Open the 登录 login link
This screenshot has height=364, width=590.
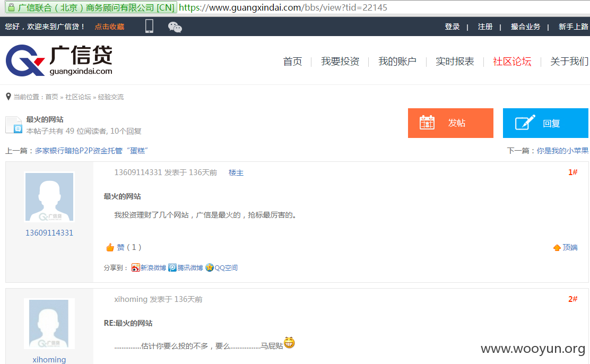[452, 27]
